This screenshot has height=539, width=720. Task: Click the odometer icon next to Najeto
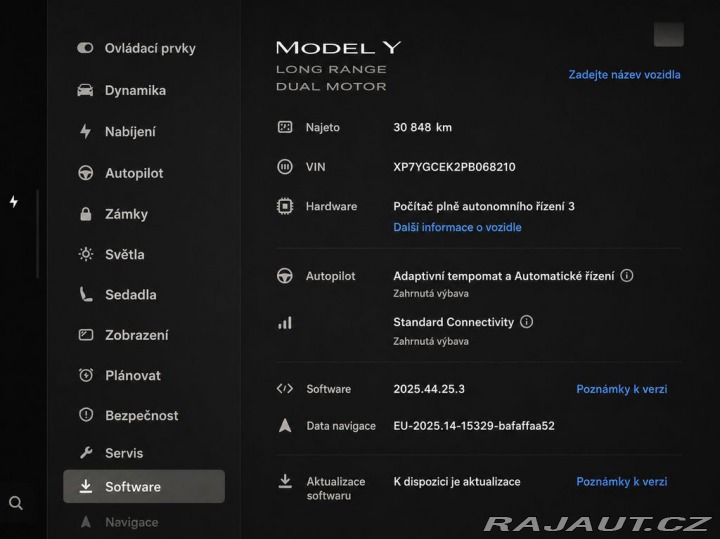tap(285, 127)
